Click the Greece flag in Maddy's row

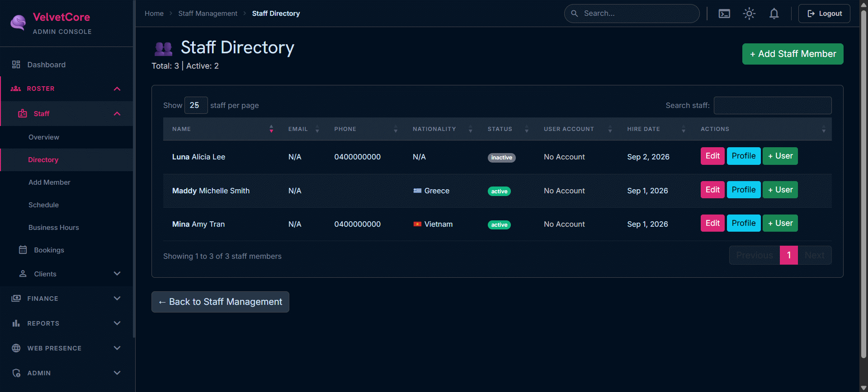(417, 191)
